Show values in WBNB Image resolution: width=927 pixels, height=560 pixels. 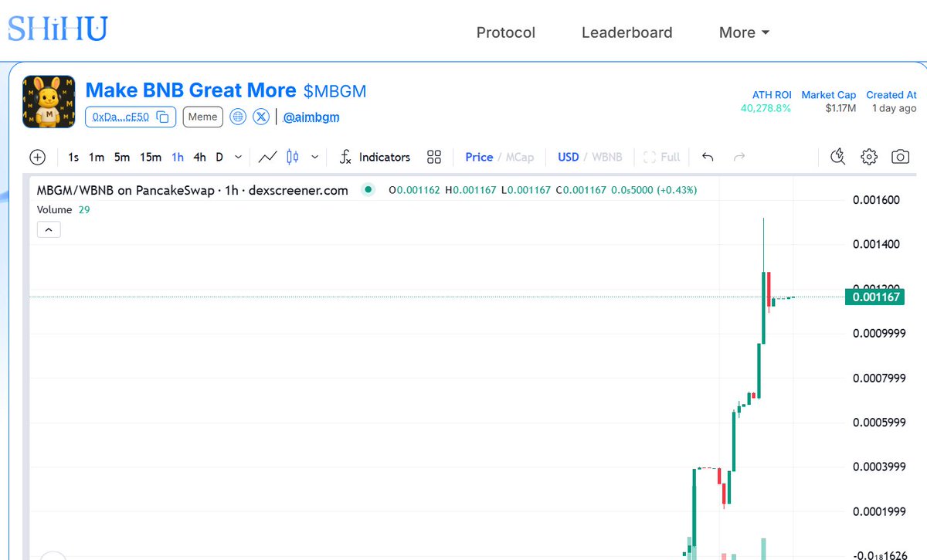607,157
